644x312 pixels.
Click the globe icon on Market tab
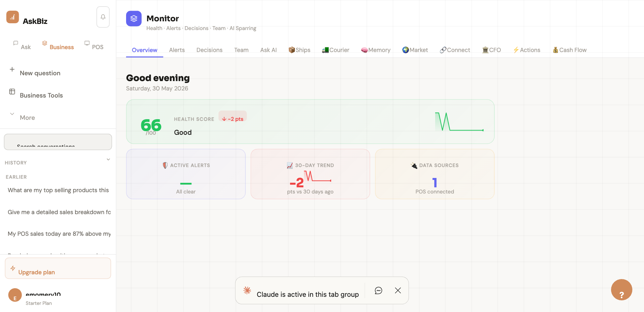[405, 50]
